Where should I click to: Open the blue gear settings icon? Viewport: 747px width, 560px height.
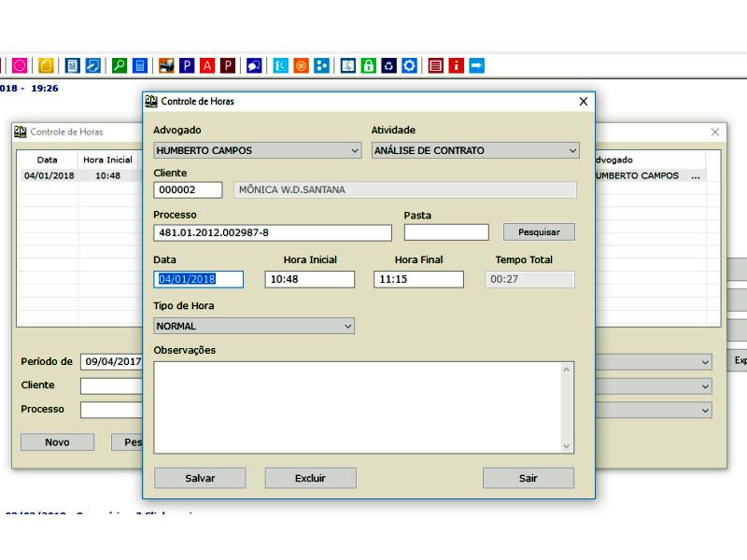click(x=409, y=66)
